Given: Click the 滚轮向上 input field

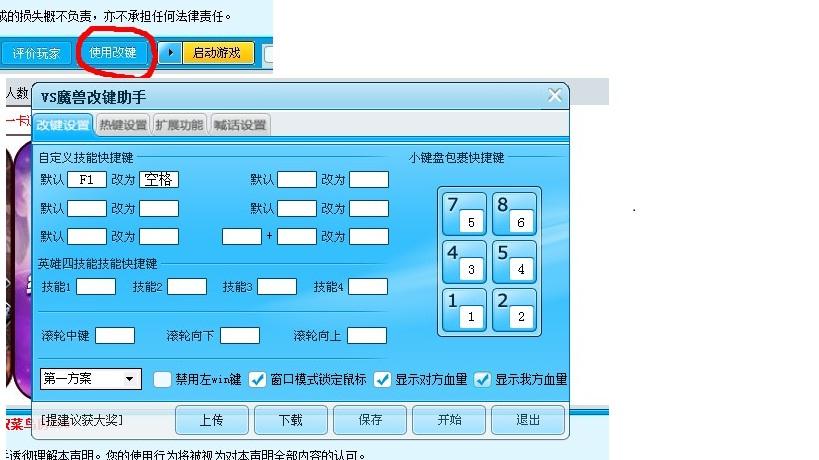Looking at the screenshot, I should click(367, 336).
